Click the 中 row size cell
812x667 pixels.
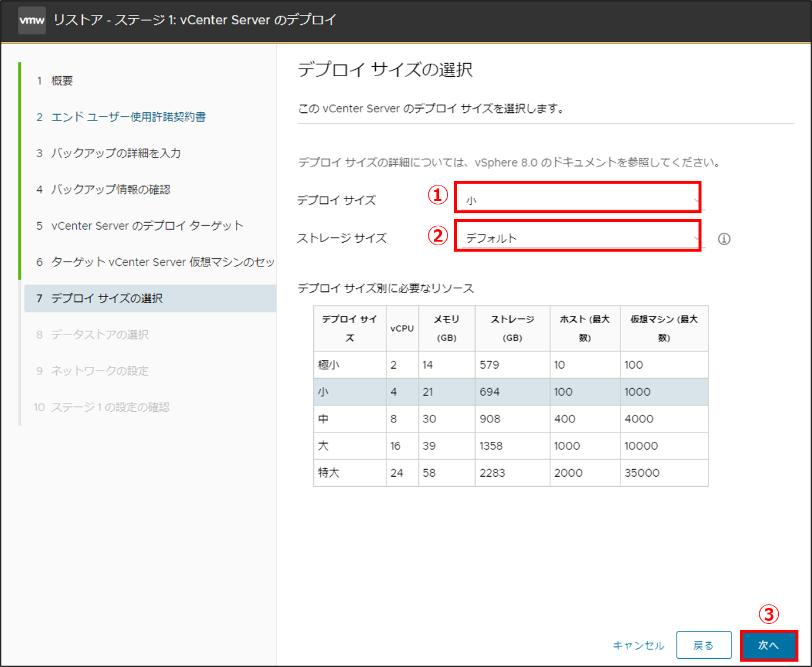pos(350,419)
